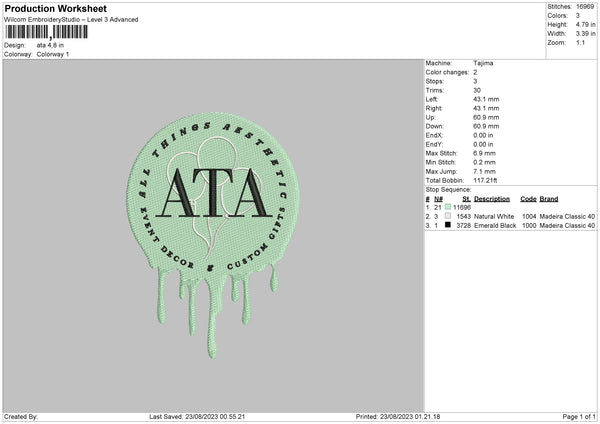Click the 'N#' column header
The image size is (600, 424).
[x=438, y=199]
